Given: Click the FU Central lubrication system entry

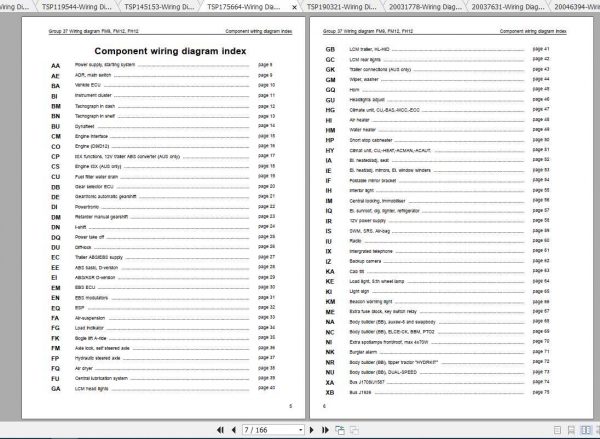Looking at the screenshot, I should 162,379.
